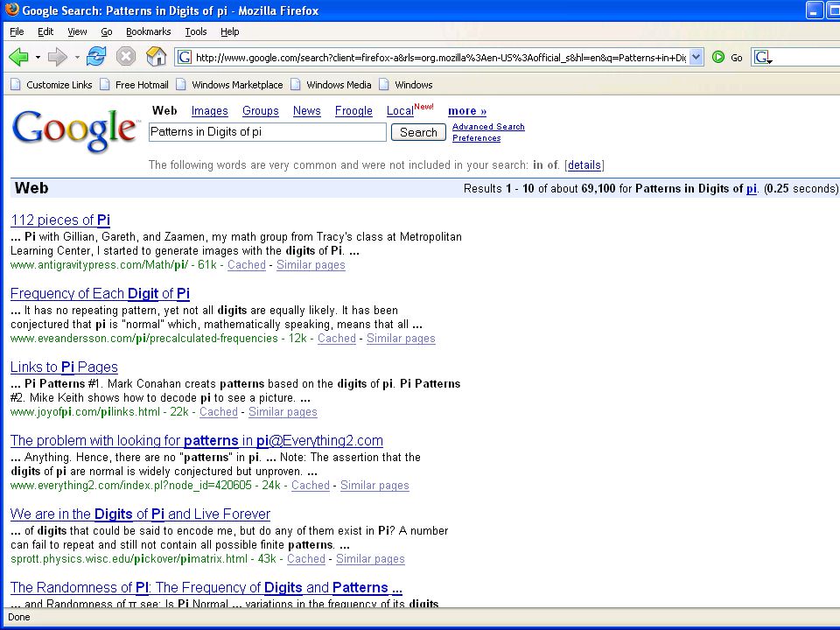Viewport: 840px width, 630px height.
Task: Open the Windows bookmark
Action: point(406,85)
